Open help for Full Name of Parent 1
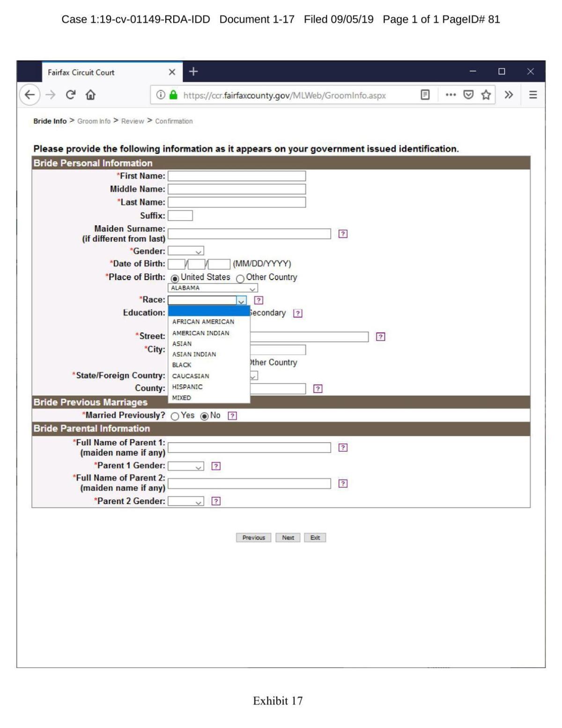 point(343,448)
